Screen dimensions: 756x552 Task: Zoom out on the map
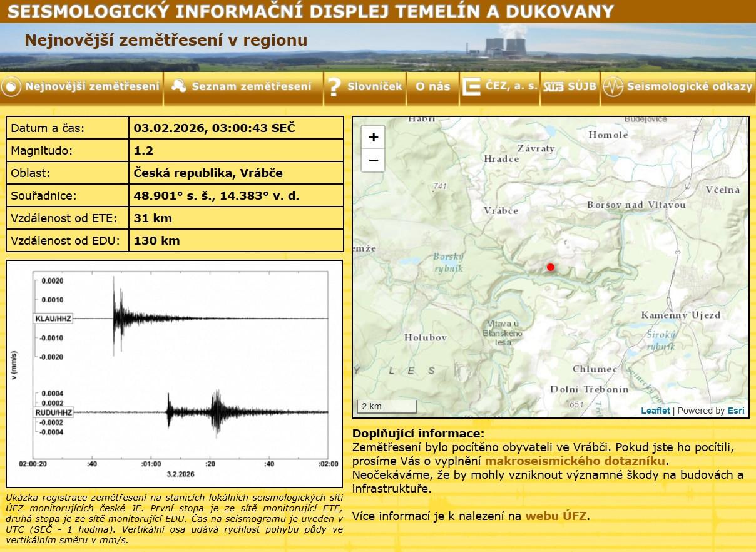point(374,160)
